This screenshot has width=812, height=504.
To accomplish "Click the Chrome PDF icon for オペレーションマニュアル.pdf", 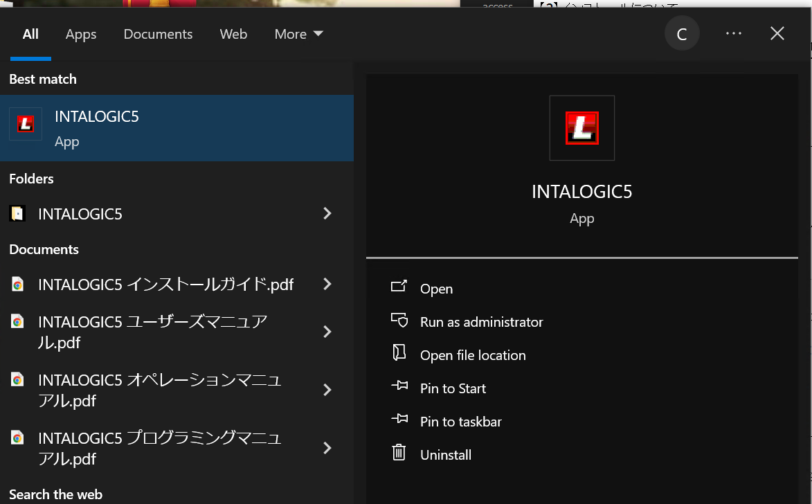I will (17, 379).
